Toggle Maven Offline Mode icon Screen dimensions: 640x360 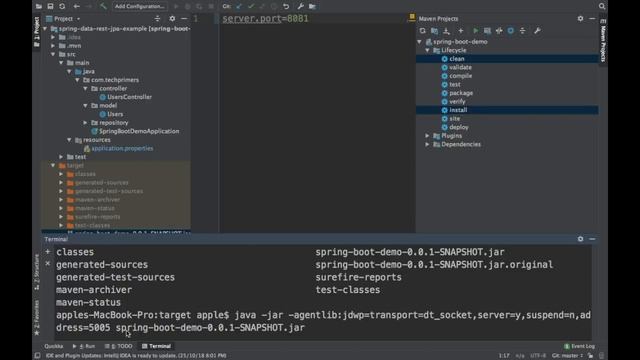tap(499, 31)
